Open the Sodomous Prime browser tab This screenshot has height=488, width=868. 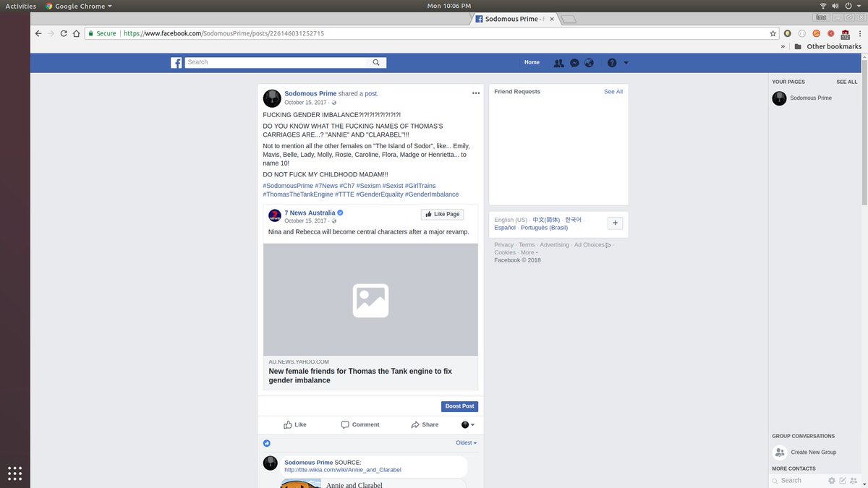point(514,19)
